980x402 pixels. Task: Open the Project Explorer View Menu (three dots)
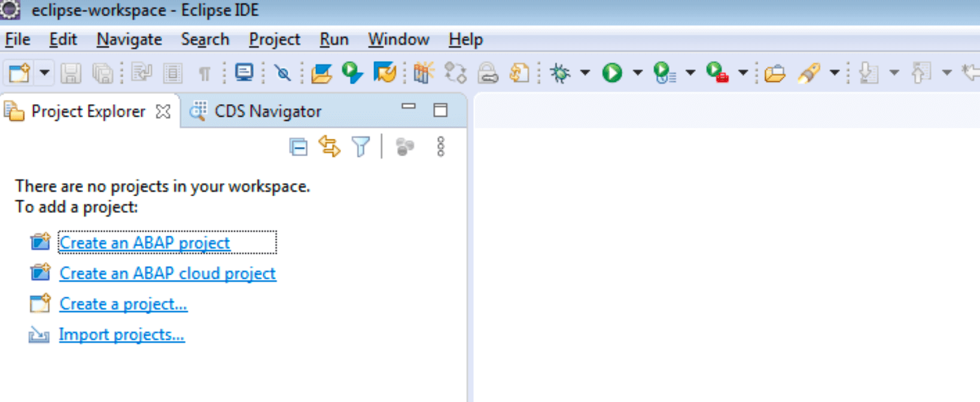[441, 147]
